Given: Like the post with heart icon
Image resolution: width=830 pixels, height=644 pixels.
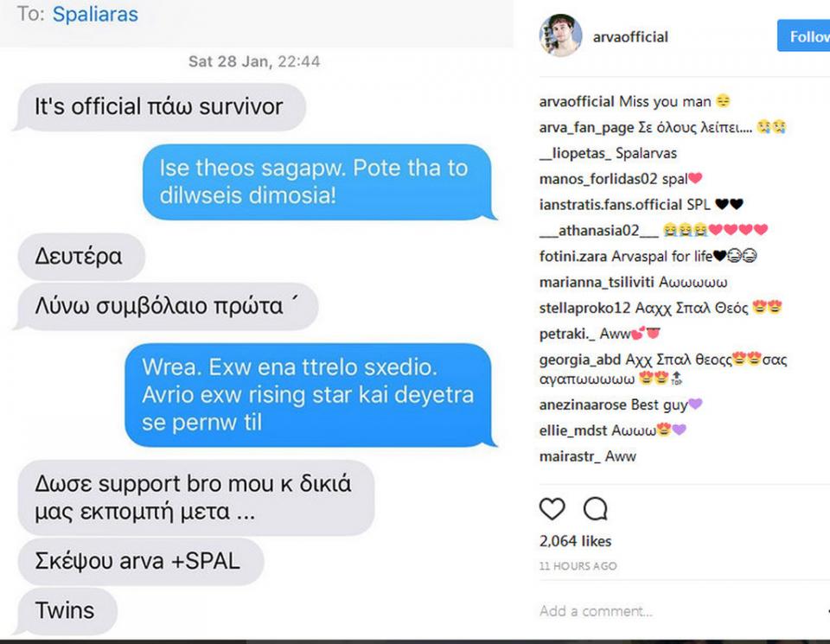Looking at the screenshot, I should coord(552,509).
